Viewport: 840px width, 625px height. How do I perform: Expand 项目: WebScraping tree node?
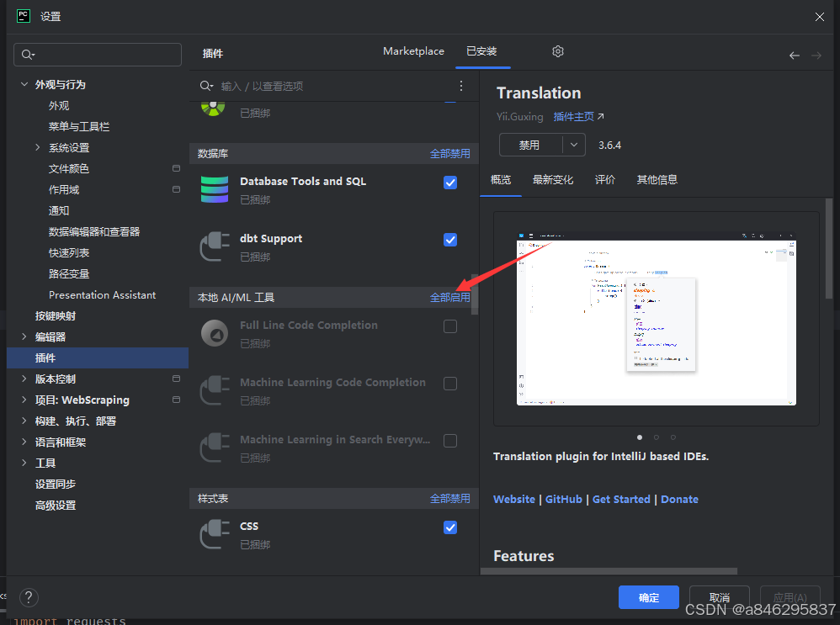click(24, 400)
